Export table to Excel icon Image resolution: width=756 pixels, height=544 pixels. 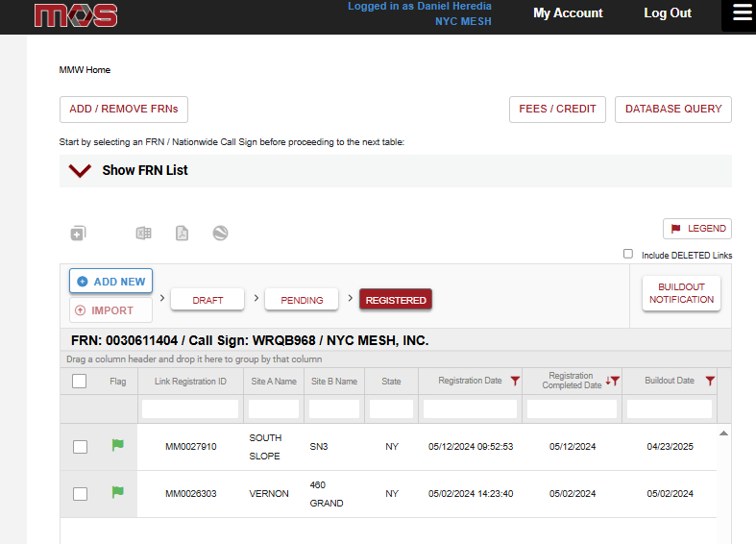pyautogui.click(x=143, y=234)
